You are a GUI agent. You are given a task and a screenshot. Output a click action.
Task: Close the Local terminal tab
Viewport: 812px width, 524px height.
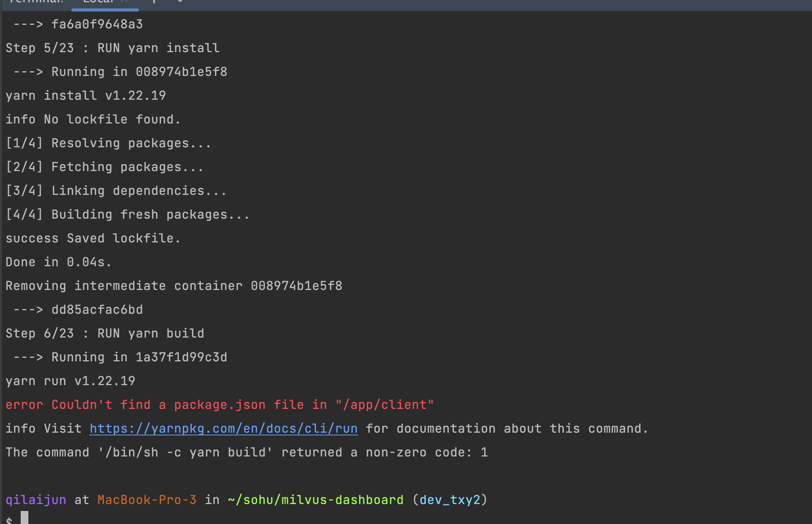coord(124,2)
